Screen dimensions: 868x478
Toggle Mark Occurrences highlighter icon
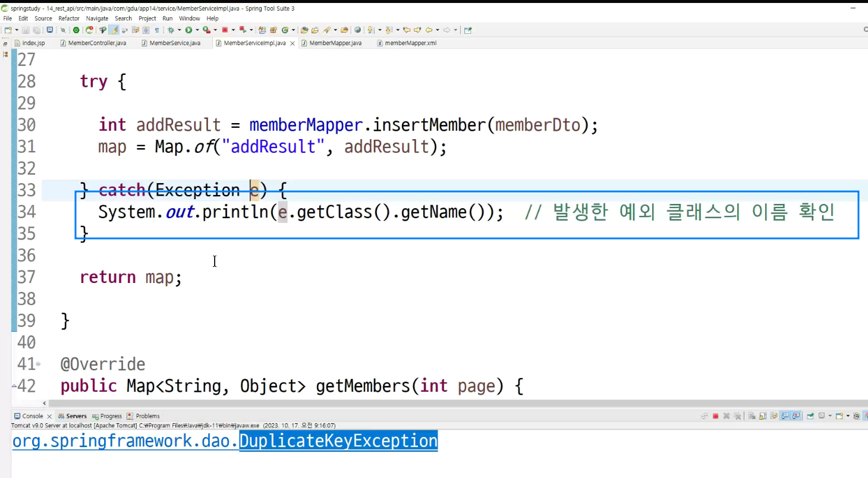pos(113,30)
